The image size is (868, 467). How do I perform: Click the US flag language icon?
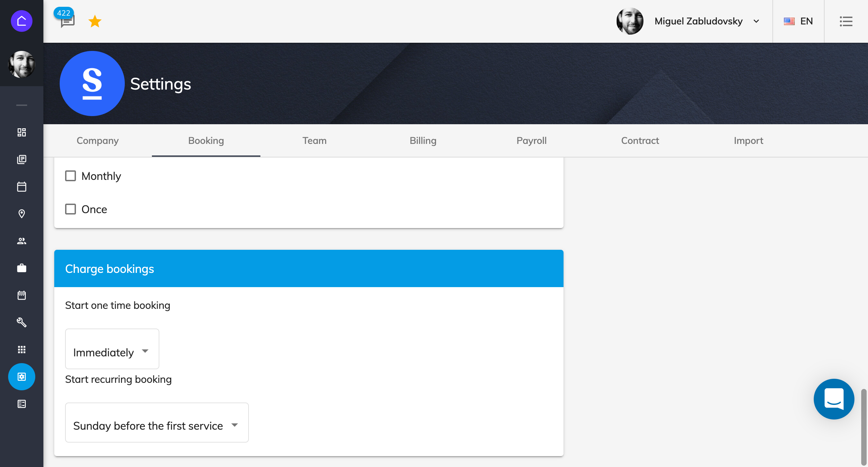coord(789,21)
